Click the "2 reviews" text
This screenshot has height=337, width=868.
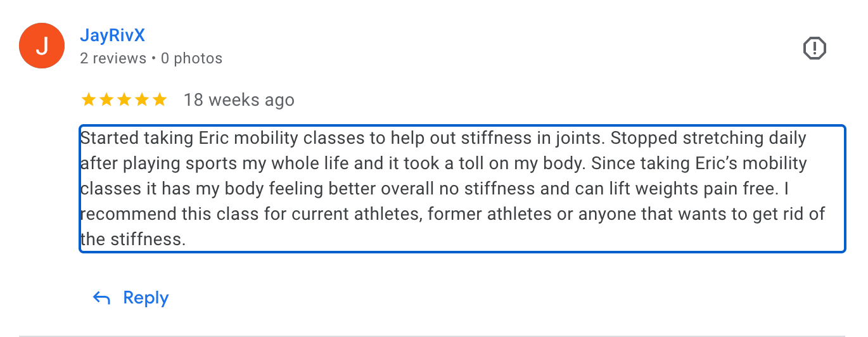click(113, 59)
